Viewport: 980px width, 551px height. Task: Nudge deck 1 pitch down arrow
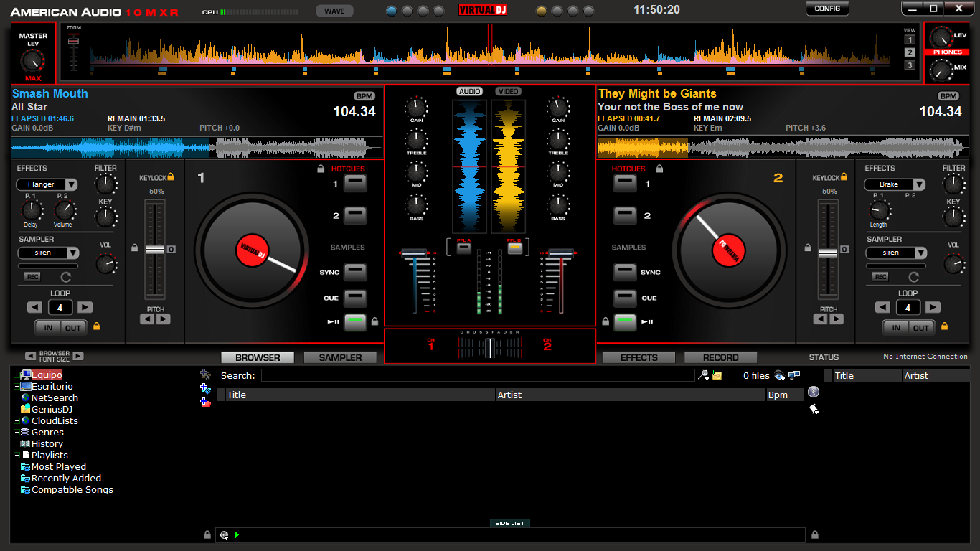[x=147, y=319]
